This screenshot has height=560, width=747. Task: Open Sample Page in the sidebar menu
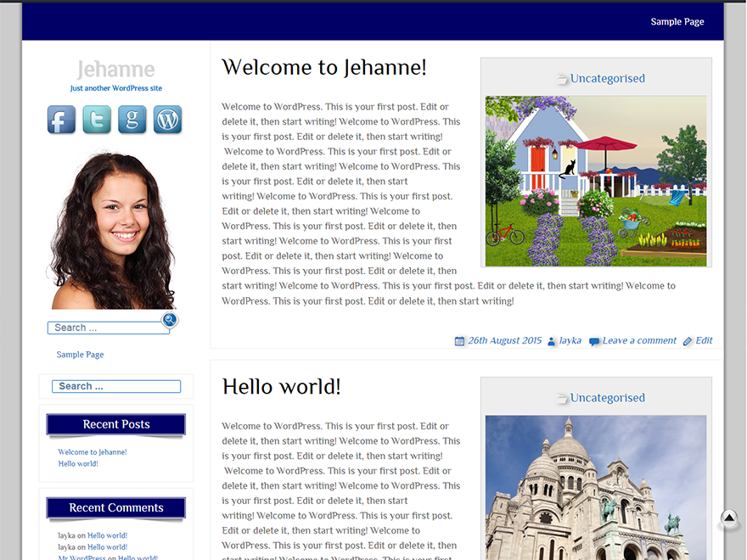click(80, 355)
